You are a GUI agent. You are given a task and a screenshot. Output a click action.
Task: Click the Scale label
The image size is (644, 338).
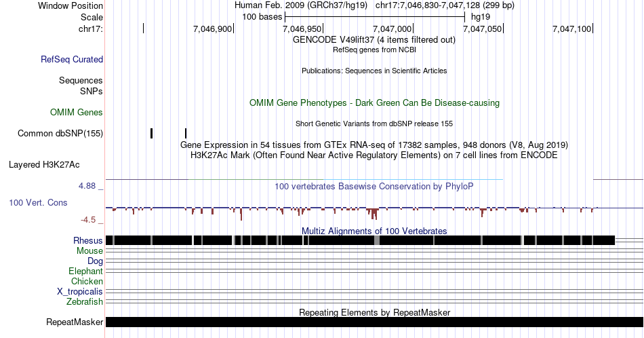tap(92, 17)
